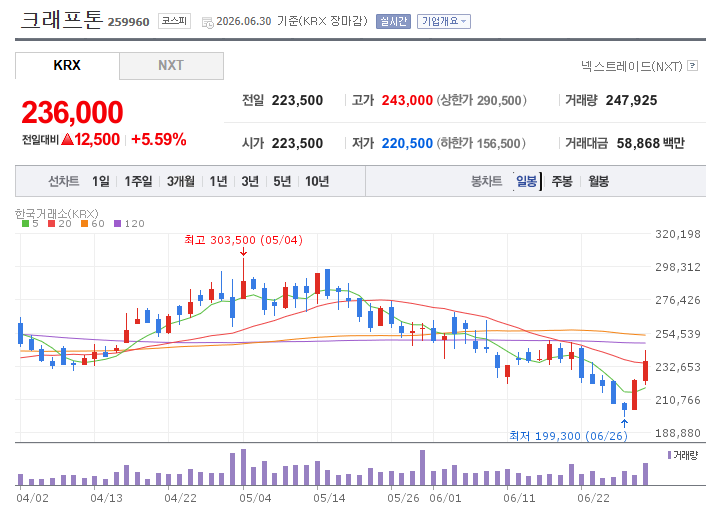This screenshot has height=512, width=706.
Task: Click the 상한가 290,500 text
Action: click(481, 100)
